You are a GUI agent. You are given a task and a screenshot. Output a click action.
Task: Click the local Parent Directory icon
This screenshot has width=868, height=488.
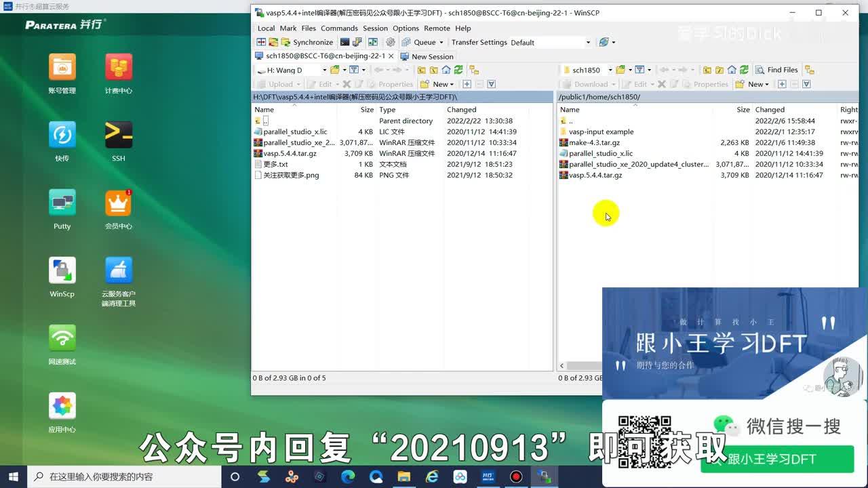click(421, 69)
